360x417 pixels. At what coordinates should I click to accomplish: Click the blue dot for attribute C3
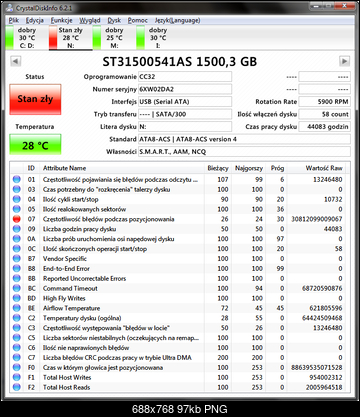16,328
